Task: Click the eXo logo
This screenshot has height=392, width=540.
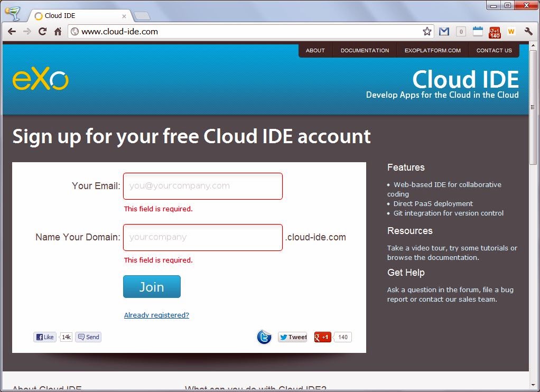Action: pos(41,80)
